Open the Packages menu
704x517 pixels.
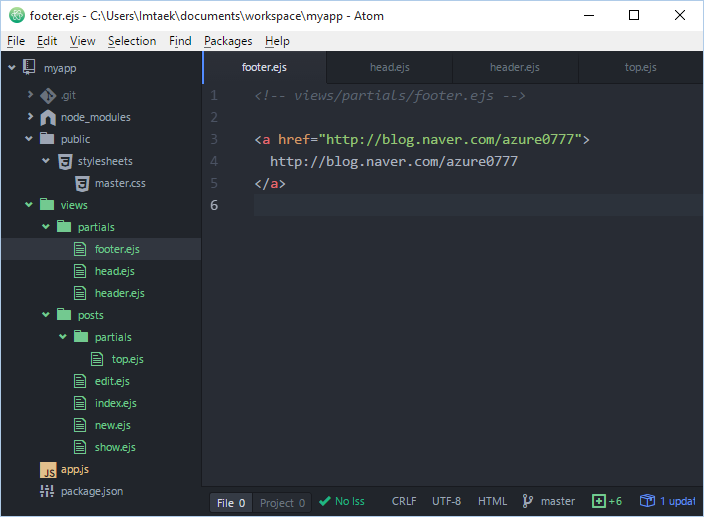228,41
